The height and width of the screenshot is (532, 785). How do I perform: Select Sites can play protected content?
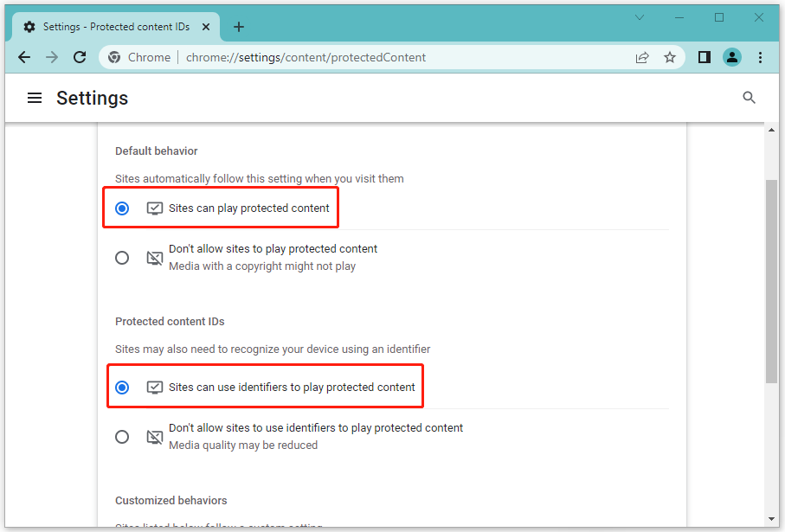[x=122, y=208]
